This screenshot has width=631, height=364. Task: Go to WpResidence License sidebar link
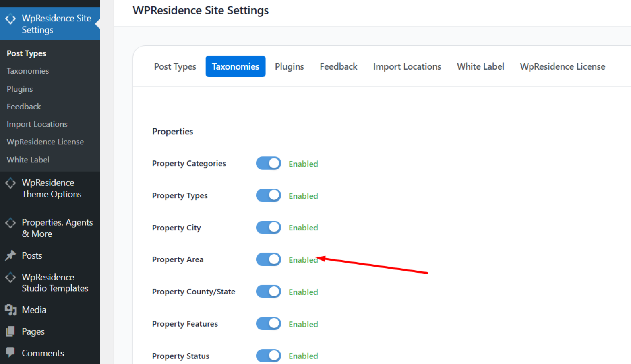click(45, 142)
